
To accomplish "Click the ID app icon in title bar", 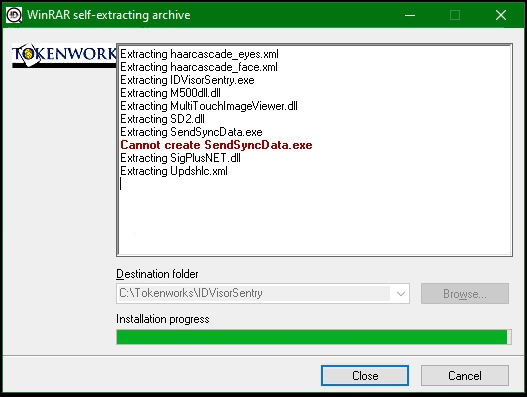I will (x=14, y=15).
